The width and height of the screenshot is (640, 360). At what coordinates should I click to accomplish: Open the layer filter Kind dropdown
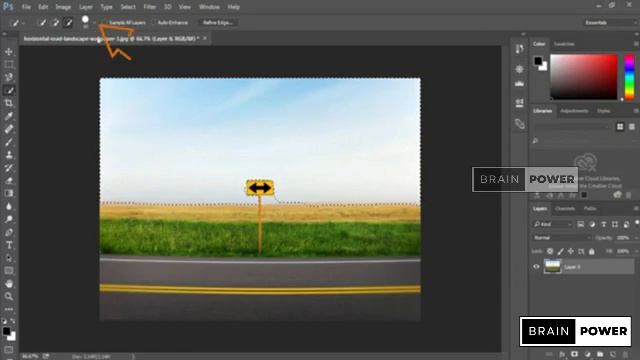552,224
